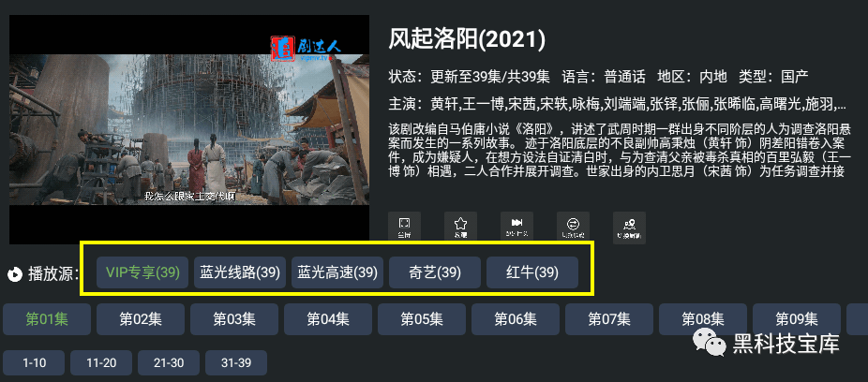
Task: Click the switch playback source icon
Action: [x=573, y=228]
